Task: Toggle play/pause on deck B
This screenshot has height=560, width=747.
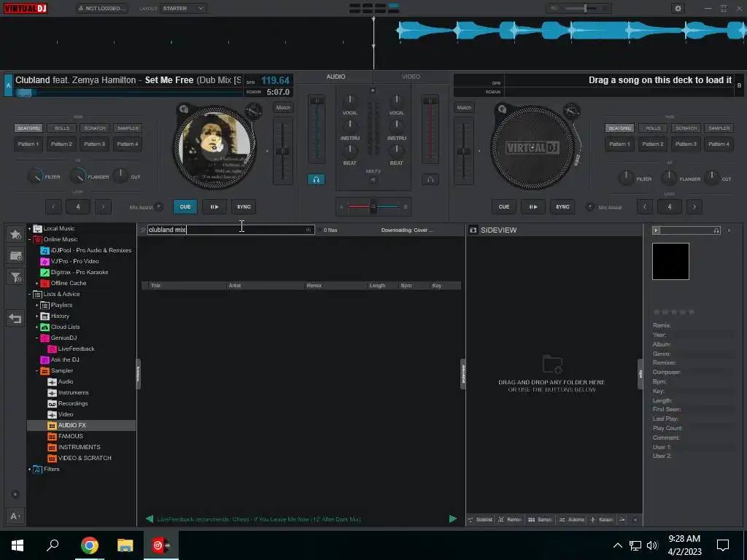Action: tap(533, 206)
